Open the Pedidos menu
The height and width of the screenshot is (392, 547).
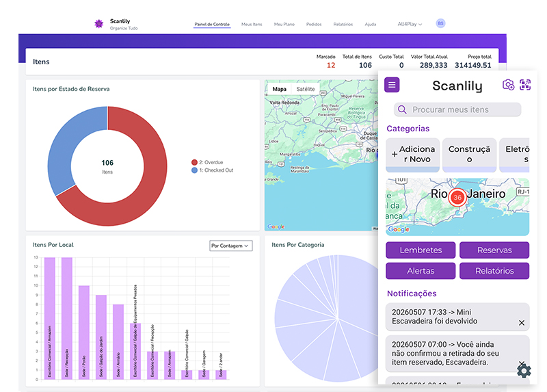click(x=314, y=24)
